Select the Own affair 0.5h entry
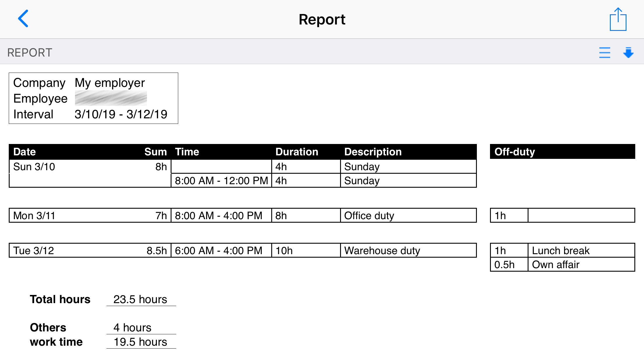 pyautogui.click(x=556, y=264)
